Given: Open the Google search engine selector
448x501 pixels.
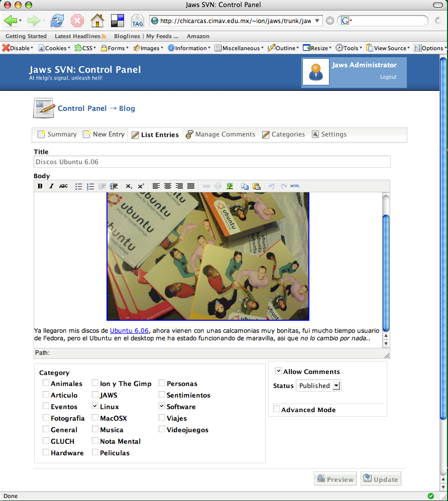Looking at the screenshot, I should coord(347,21).
